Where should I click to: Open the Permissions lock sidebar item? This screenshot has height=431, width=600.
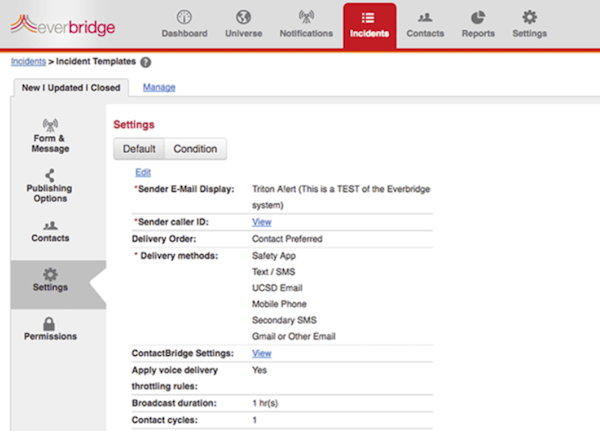point(49,329)
